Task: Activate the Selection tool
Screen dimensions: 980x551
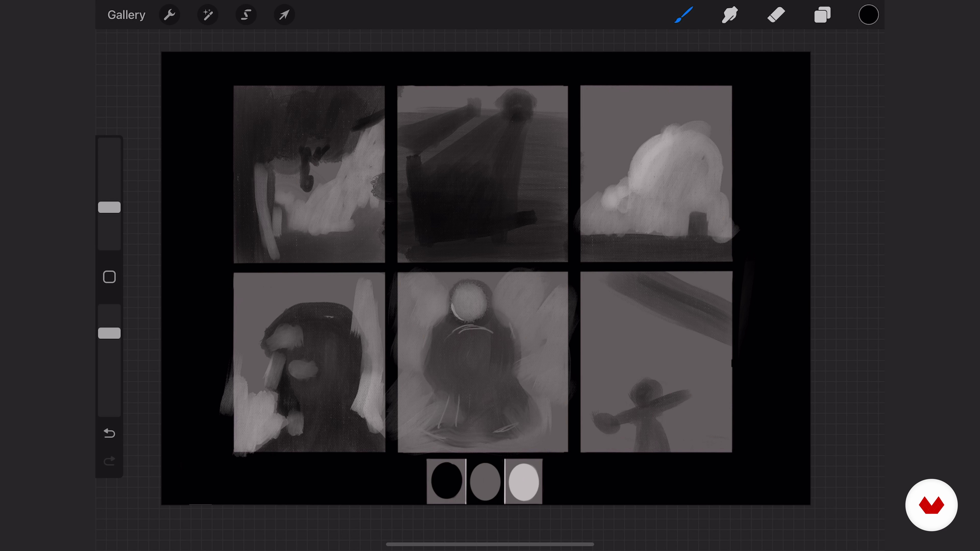Action: (x=246, y=15)
